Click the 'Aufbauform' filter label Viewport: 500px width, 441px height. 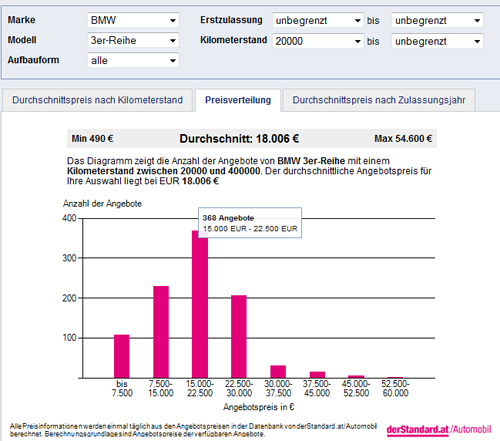click(x=33, y=60)
